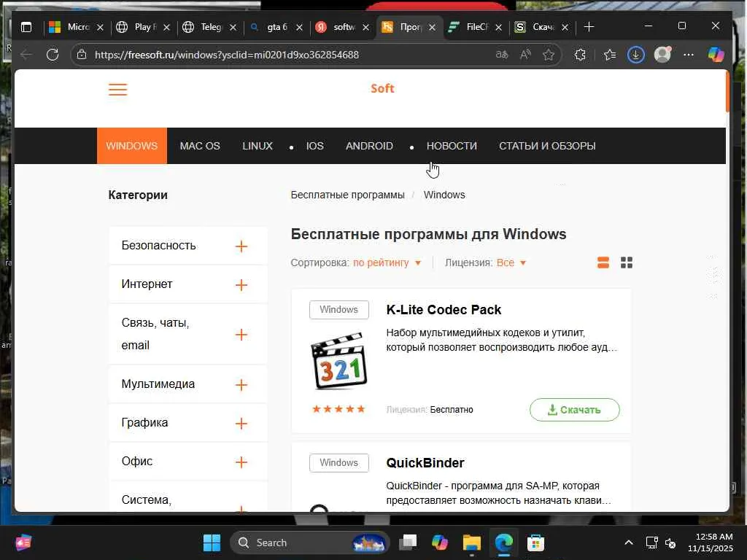Show hidden system tray icons
The width and height of the screenshot is (747, 560).
(628, 542)
